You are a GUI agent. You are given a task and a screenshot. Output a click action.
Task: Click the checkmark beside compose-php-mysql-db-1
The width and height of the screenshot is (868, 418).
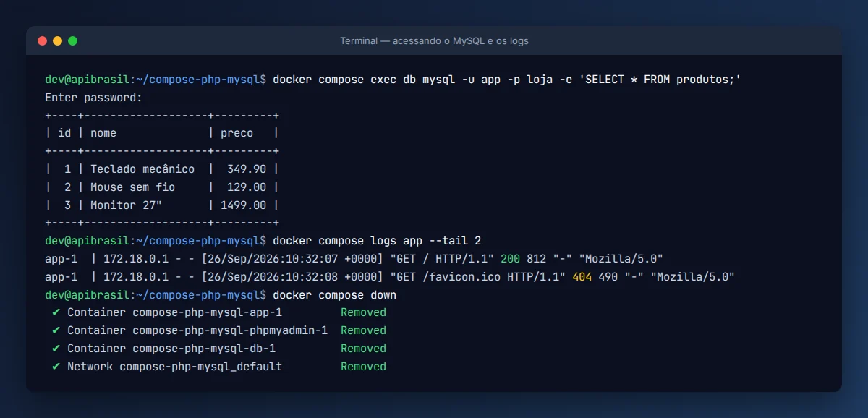click(56, 349)
